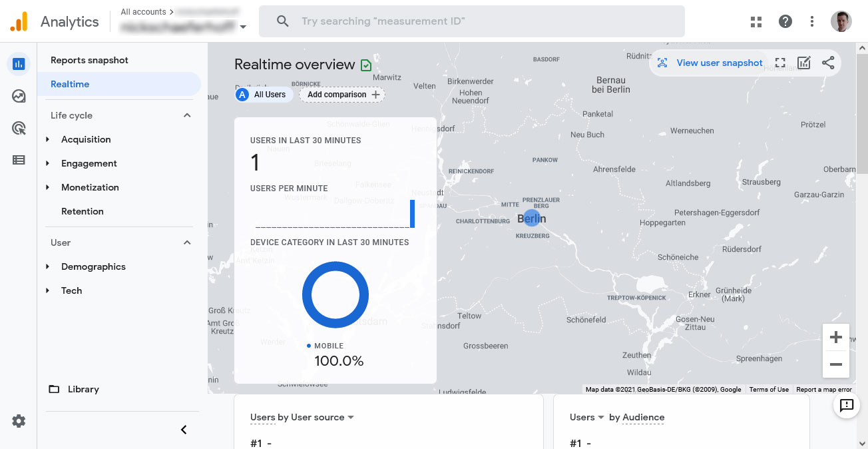The width and height of the screenshot is (868, 449).
Task: Open the three-dot more options menu
Action: pyautogui.click(x=812, y=22)
